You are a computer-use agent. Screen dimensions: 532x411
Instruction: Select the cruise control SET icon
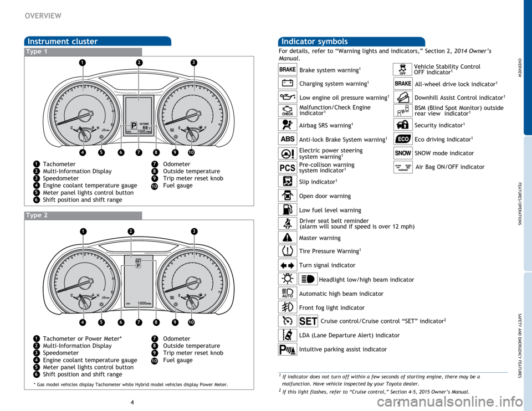pyautogui.click(x=308, y=321)
